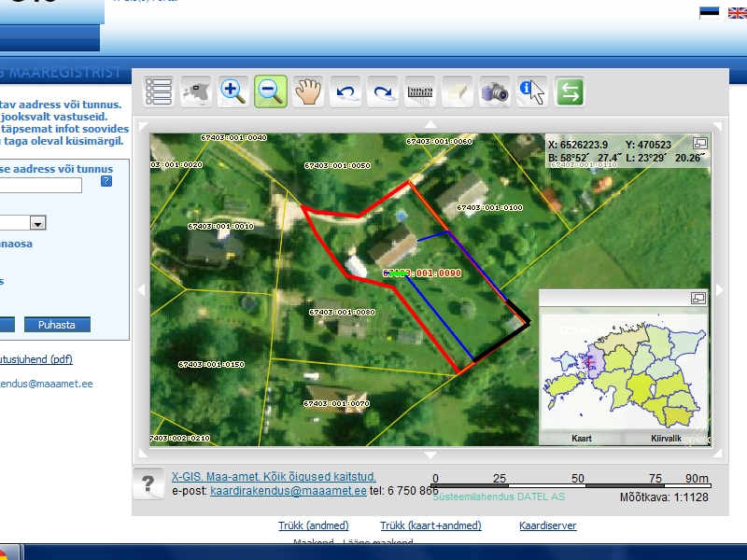Choose the ruler measurement tool

click(x=421, y=91)
